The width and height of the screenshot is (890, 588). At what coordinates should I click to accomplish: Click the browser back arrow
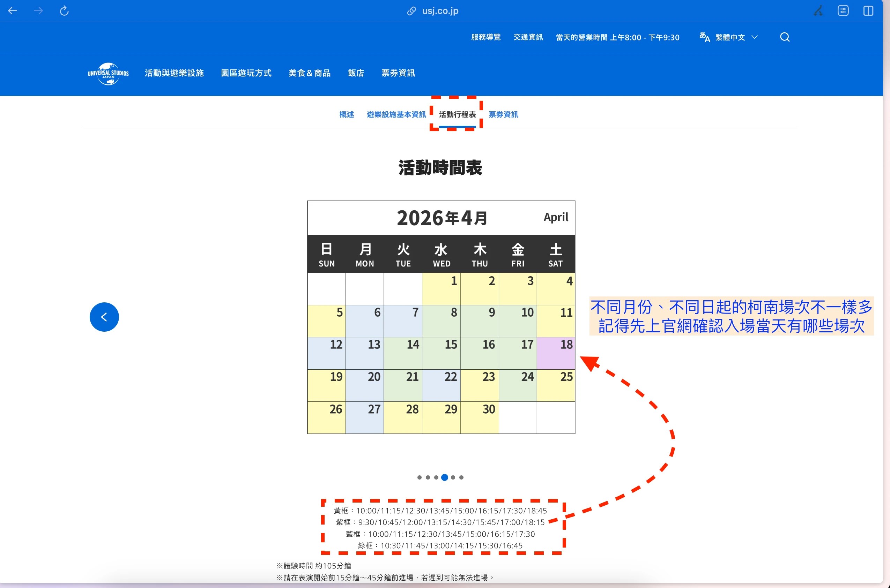coord(13,11)
